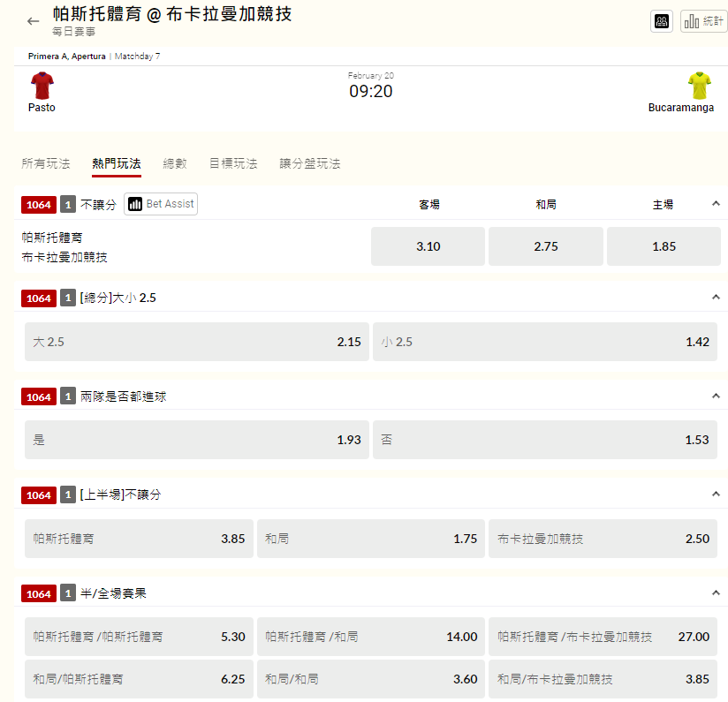Click the kickoff time 09:20
Image resolution: width=728 pixels, height=702 pixels.
tap(370, 92)
